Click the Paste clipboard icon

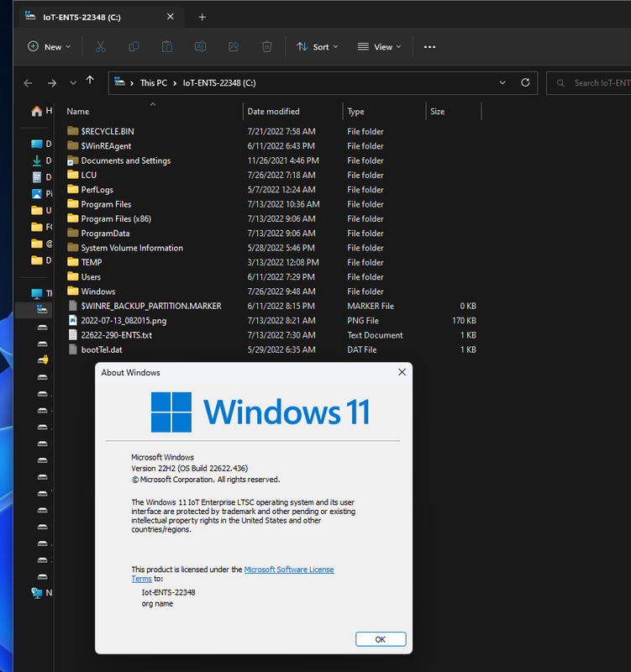167,47
